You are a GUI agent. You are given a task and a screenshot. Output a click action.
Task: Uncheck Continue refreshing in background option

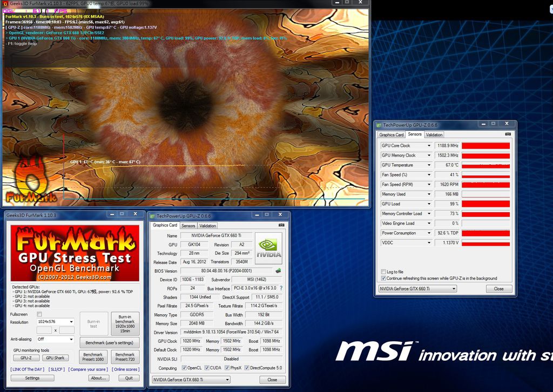click(383, 278)
